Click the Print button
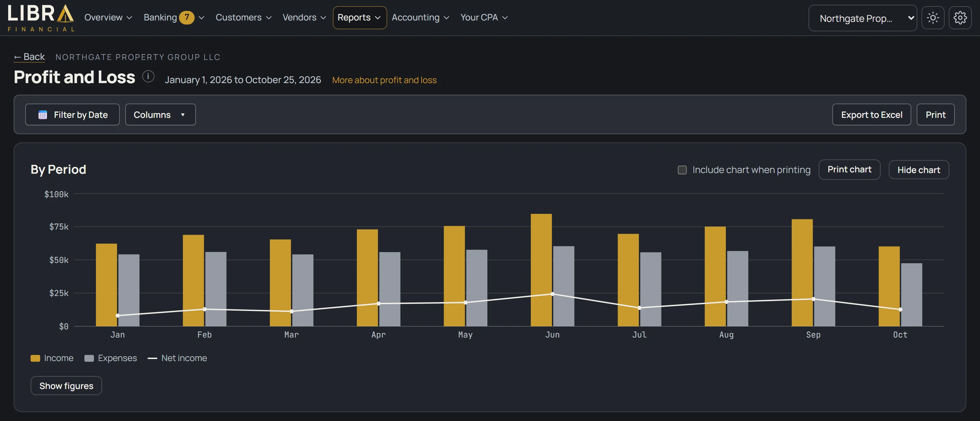Image resolution: width=980 pixels, height=421 pixels. coord(935,114)
